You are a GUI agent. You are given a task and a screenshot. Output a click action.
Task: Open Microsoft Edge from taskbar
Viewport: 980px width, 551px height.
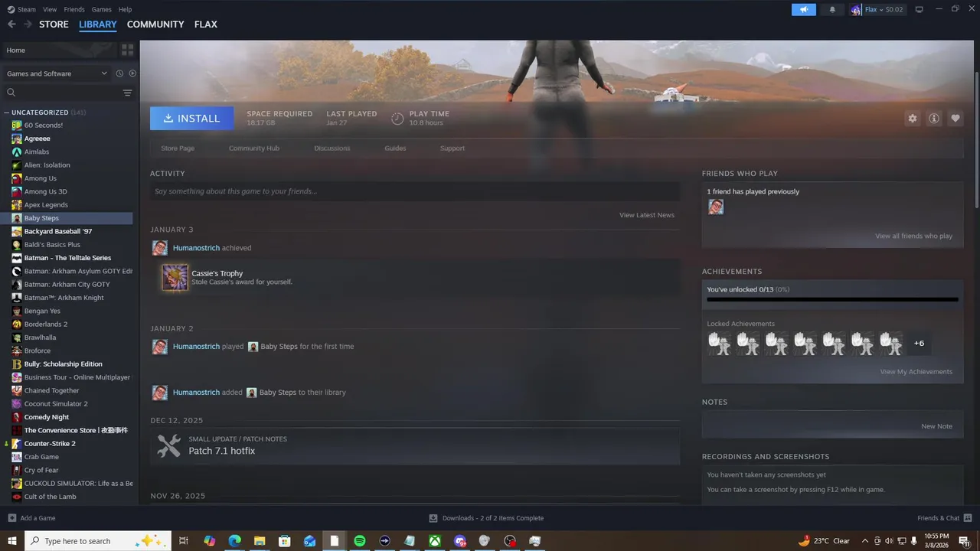(234, 541)
